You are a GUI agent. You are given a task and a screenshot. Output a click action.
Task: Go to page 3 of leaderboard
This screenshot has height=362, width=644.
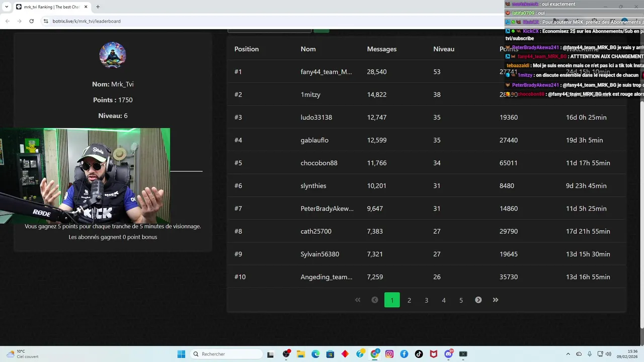pos(426,300)
